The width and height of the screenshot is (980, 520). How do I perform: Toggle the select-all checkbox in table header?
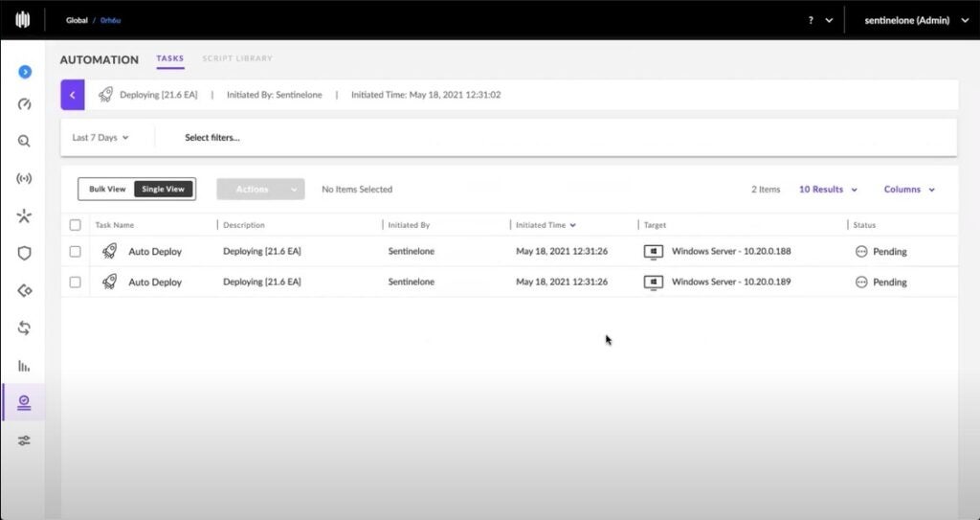[76, 225]
